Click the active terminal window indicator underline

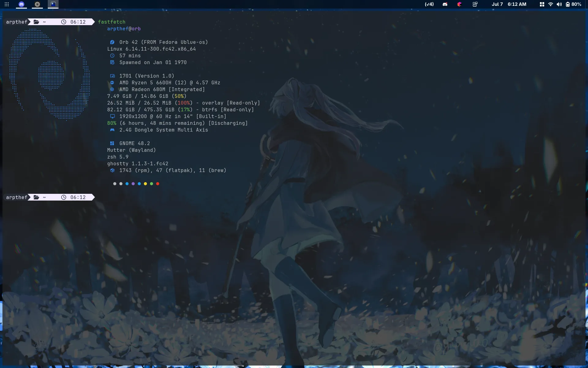[x=53, y=9]
